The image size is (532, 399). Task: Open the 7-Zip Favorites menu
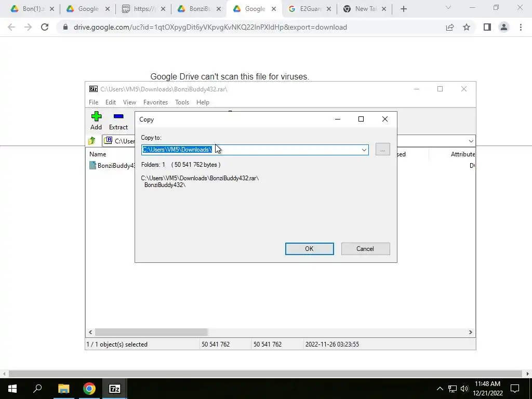[x=155, y=102]
